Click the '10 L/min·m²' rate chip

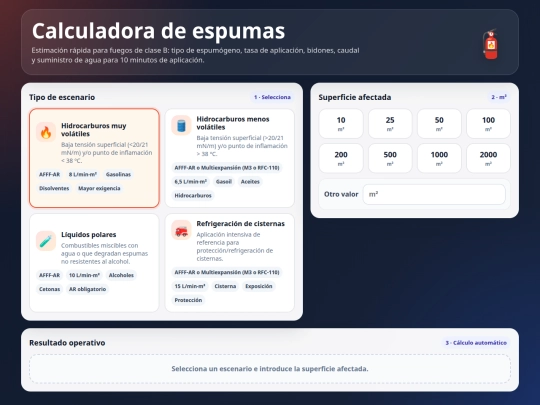coord(84,275)
